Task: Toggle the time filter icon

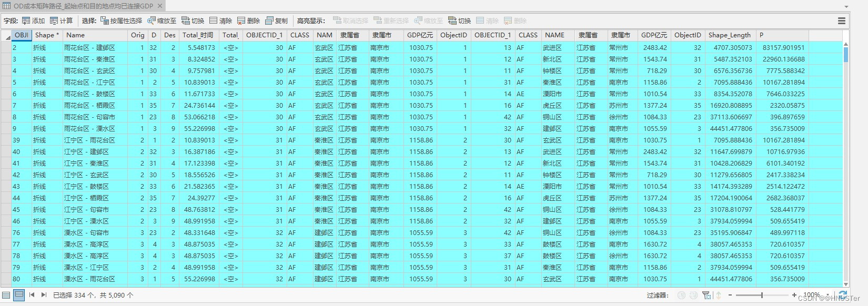Action: pyautogui.click(x=681, y=295)
